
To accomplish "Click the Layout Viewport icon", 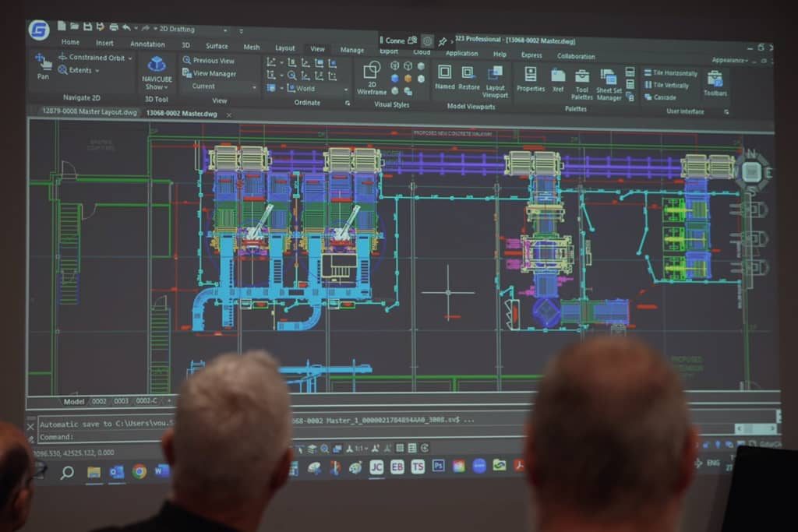I will click(495, 83).
